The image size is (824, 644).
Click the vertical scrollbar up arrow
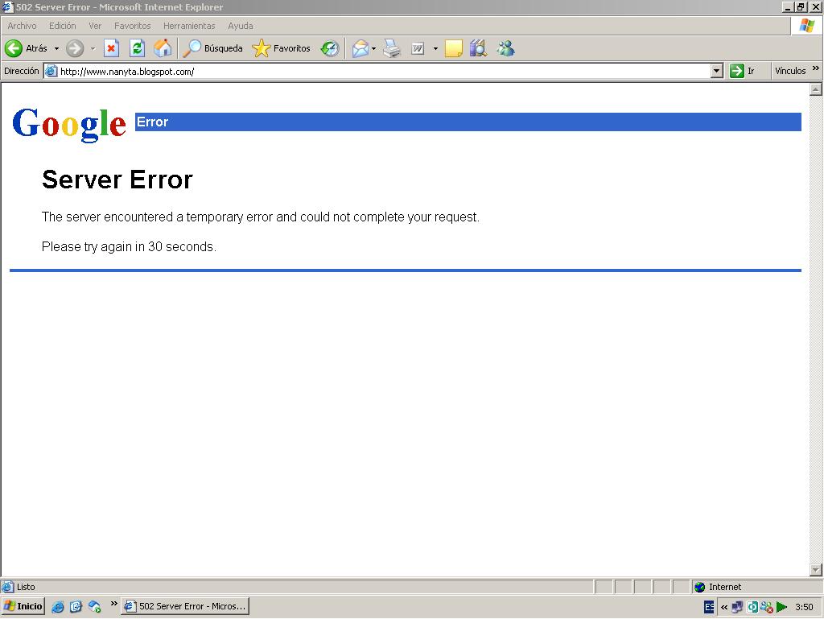816,89
